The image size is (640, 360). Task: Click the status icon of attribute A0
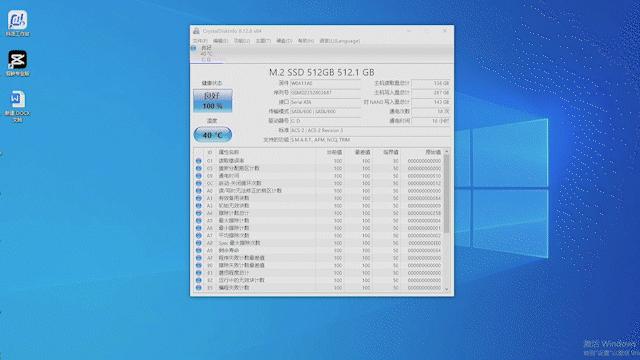click(198, 191)
